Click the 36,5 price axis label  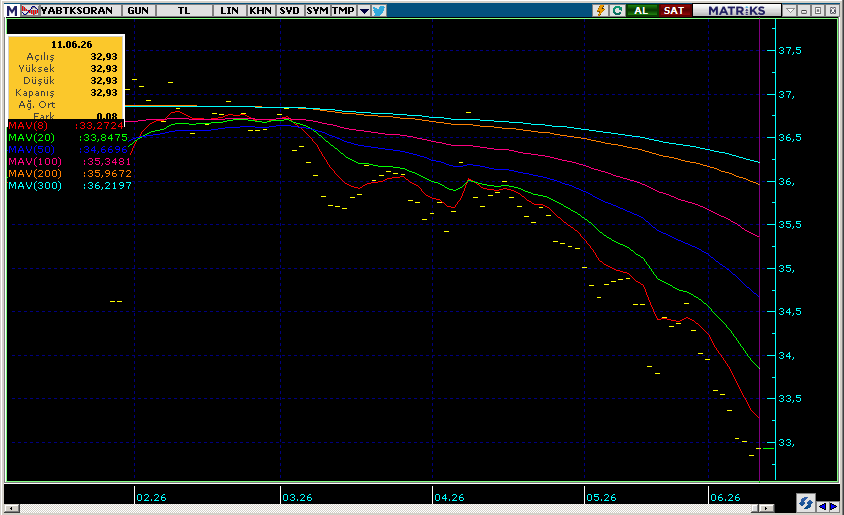[790, 138]
